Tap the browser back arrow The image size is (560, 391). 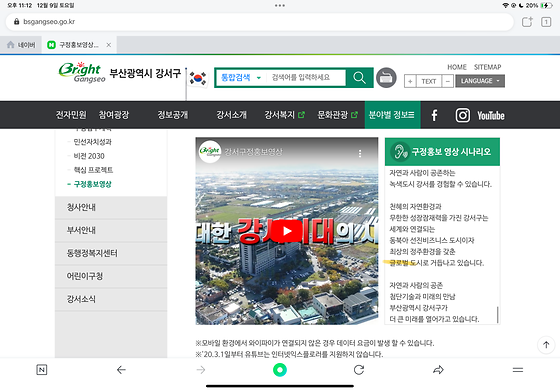[121, 370]
